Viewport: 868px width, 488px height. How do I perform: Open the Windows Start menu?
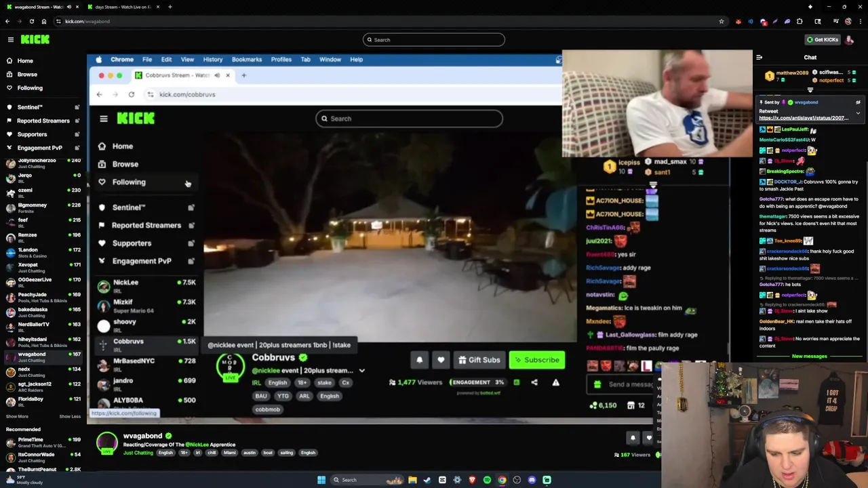click(321, 480)
